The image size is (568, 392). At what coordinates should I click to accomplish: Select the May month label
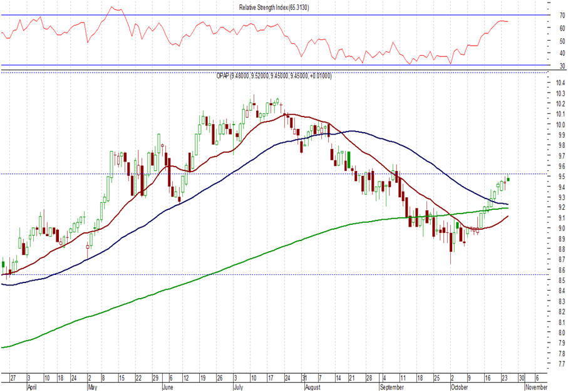point(93,387)
